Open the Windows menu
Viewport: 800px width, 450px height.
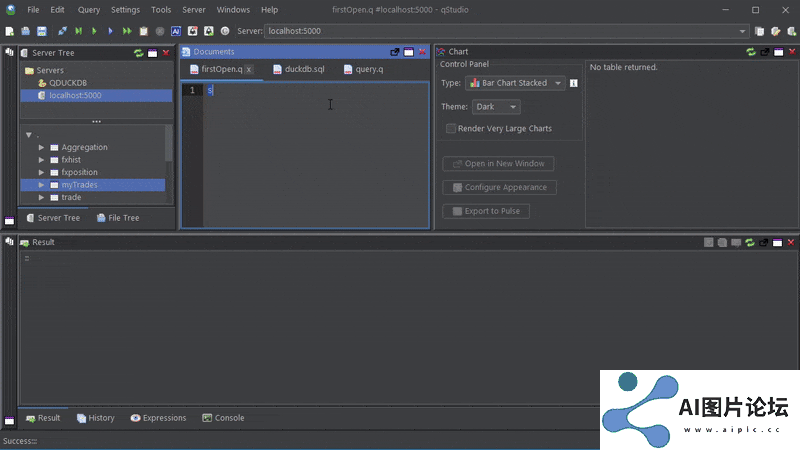point(233,10)
